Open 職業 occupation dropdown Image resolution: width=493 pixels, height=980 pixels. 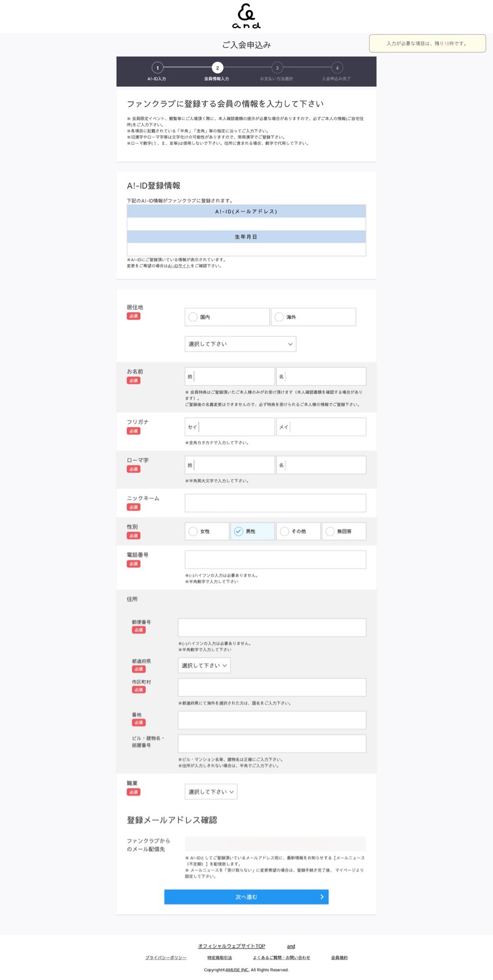coord(211,792)
